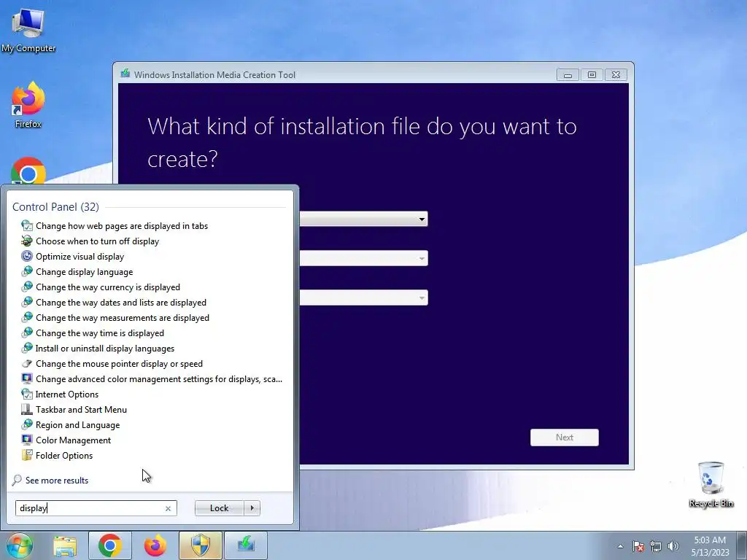Open Choose when to turn off display

pyautogui.click(x=97, y=241)
